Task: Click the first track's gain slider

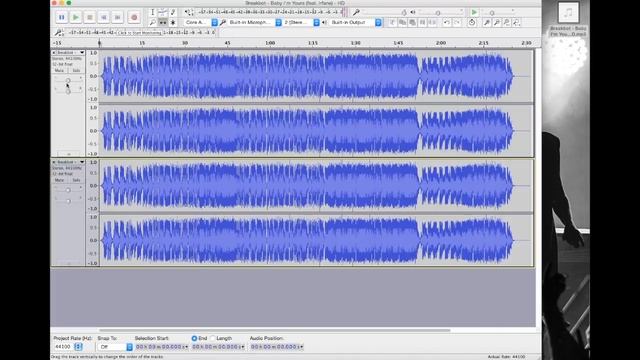Action: (x=68, y=80)
